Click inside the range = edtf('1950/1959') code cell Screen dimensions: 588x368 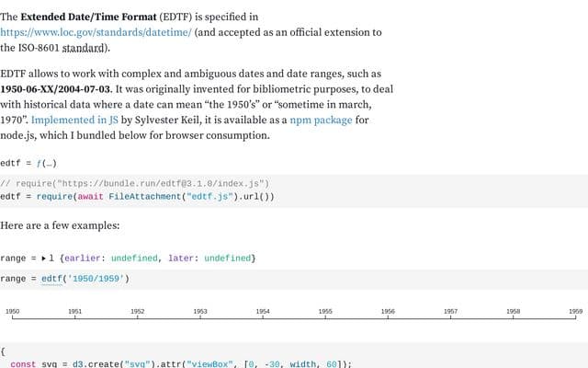pyautogui.click(x=294, y=279)
